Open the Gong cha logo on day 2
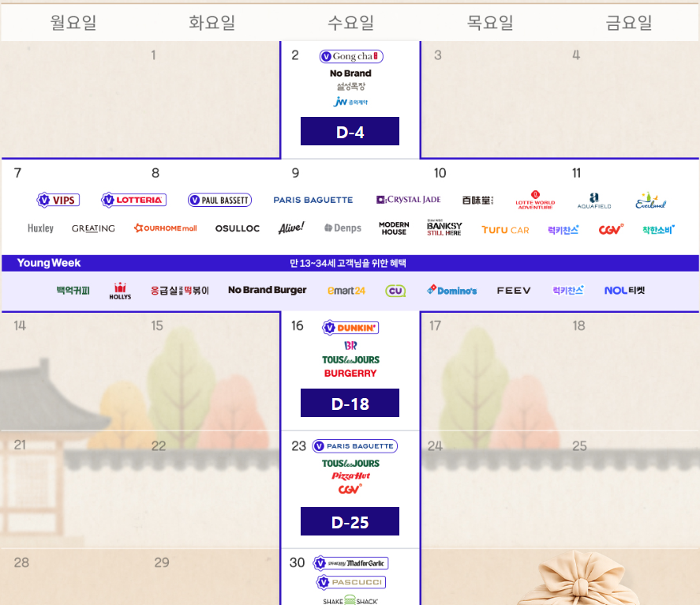This screenshot has width=700, height=605. [x=351, y=56]
